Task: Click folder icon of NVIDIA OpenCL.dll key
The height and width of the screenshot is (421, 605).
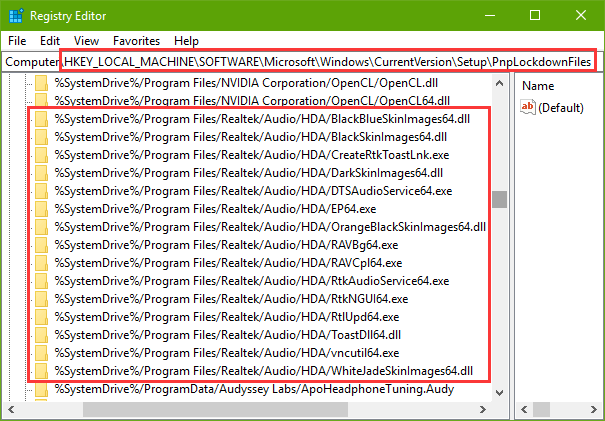Action: pyautogui.click(x=41, y=83)
